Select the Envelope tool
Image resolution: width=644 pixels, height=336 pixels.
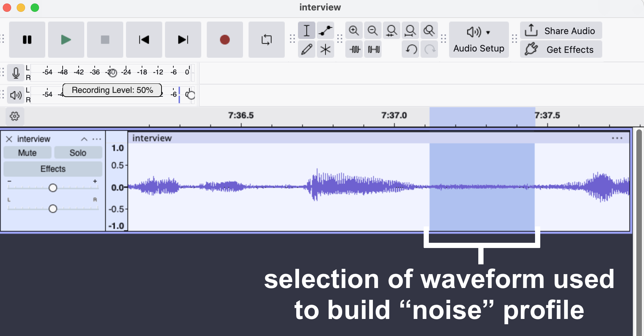(325, 30)
